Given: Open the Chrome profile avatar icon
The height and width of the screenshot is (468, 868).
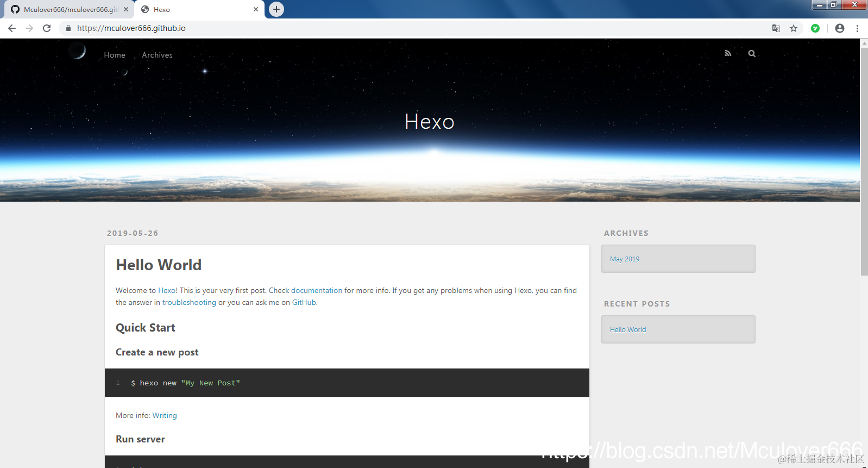Looking at the screenshot, I should pos(840,28).
